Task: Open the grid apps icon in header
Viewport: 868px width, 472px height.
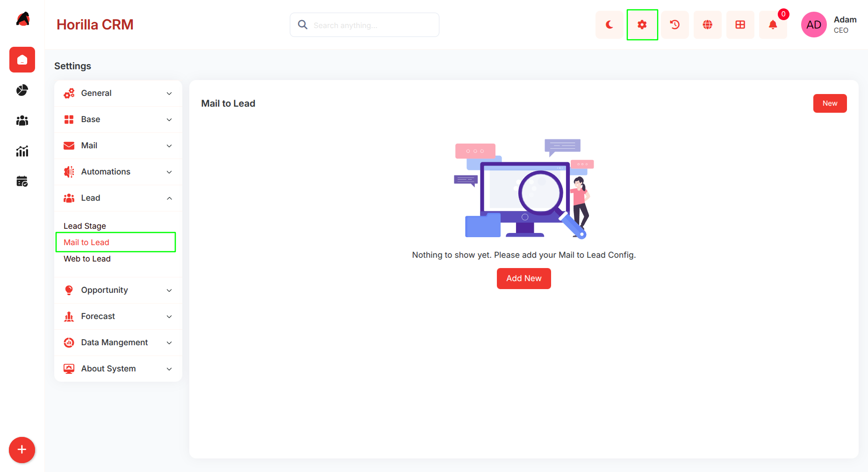Action: 740,25
